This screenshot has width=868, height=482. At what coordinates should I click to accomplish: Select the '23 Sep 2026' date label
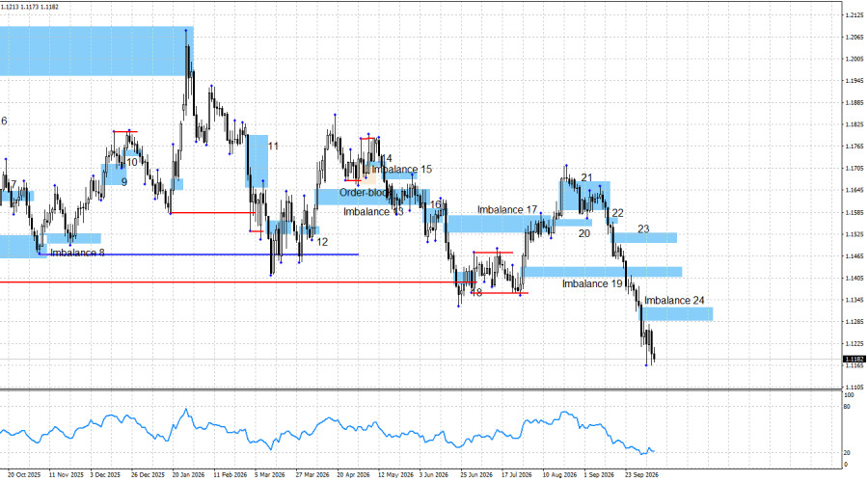641,475
